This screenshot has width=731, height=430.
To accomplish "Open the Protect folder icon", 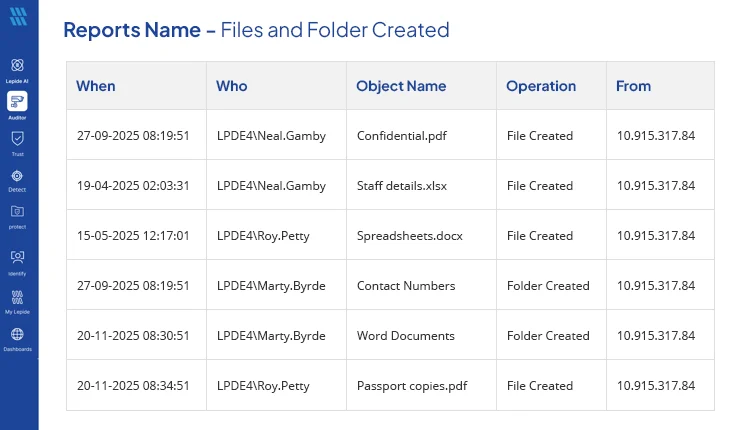I will 17,212.
